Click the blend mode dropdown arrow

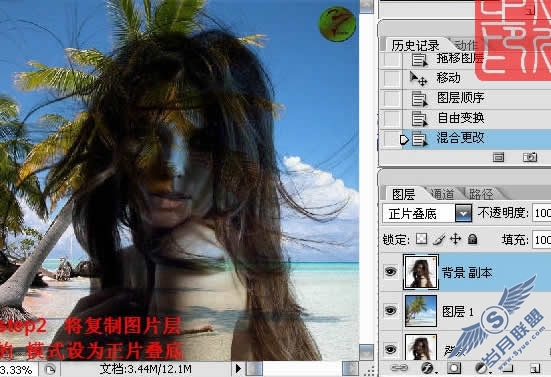pos(464,213)
